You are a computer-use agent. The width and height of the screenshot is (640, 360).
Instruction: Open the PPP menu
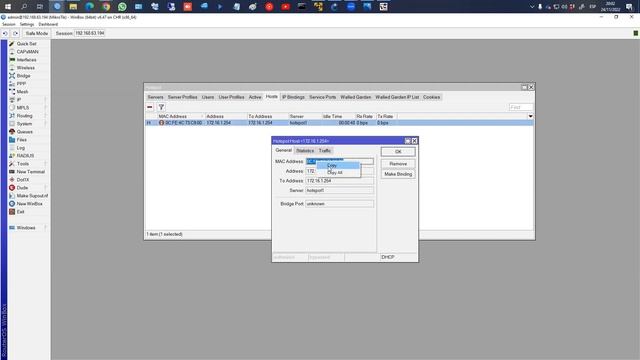(21, 84)
